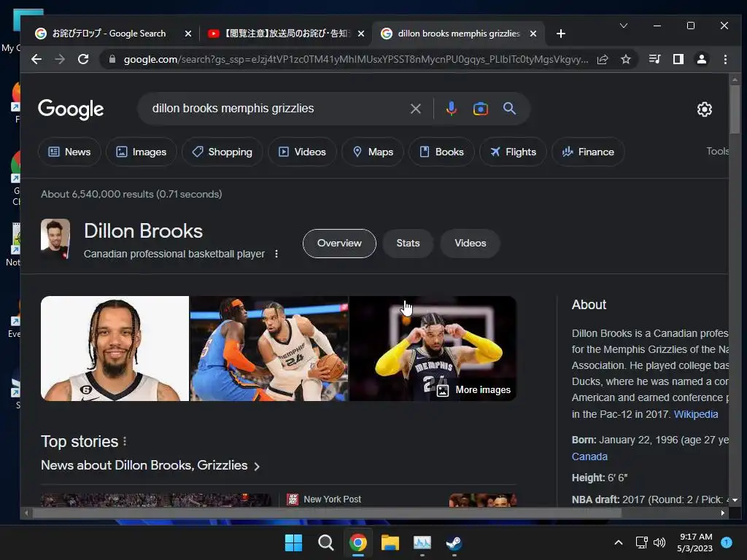Open the game photo against Thunder player
The image size is (747, 560).
(269, 349)
